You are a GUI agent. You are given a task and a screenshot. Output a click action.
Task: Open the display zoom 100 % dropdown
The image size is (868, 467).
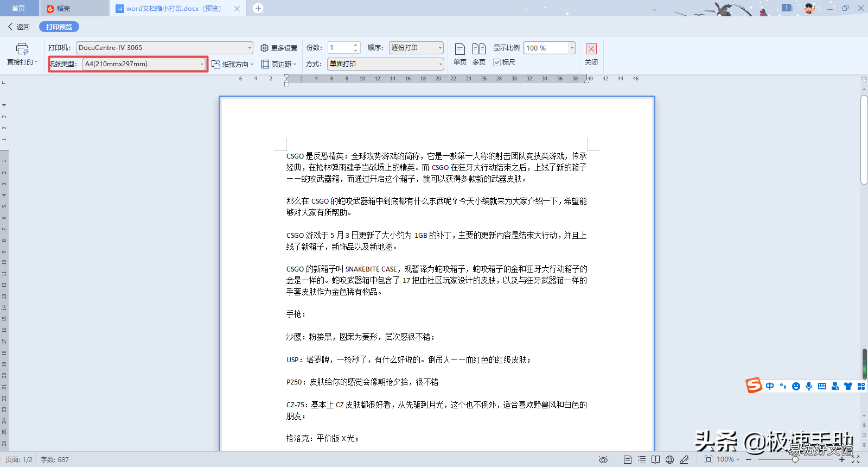pos(549,48)
